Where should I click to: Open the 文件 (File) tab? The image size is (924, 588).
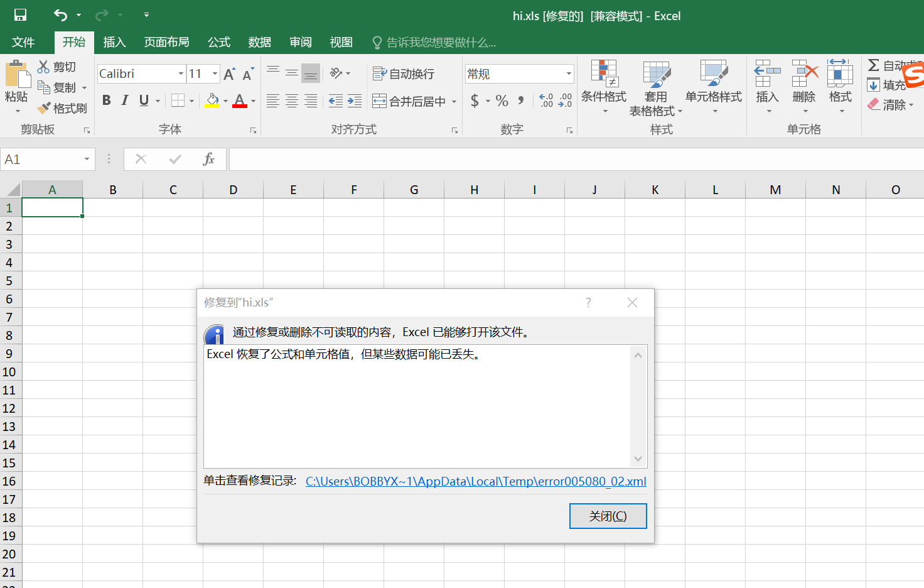tap(23, 42)
